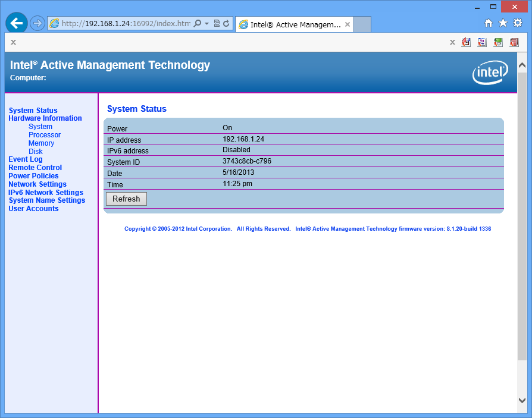Click the vertical scrollbar down arrow

coord(522,401)
